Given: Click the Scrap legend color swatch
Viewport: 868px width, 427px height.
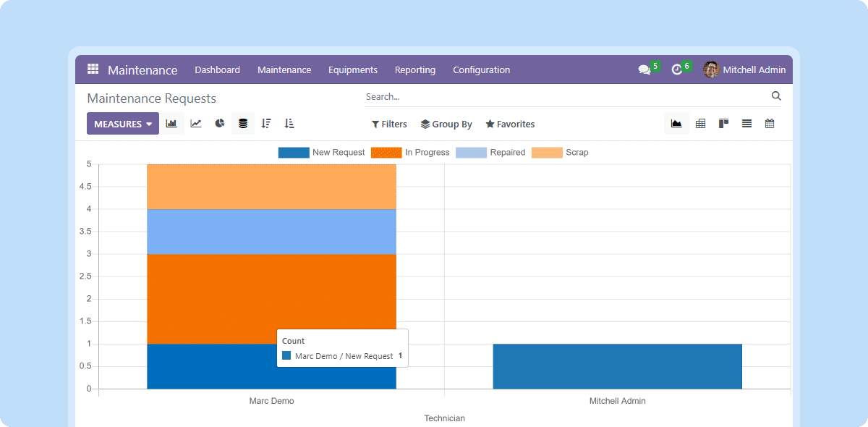Looking at the screenshot, I should coord(547,153).
